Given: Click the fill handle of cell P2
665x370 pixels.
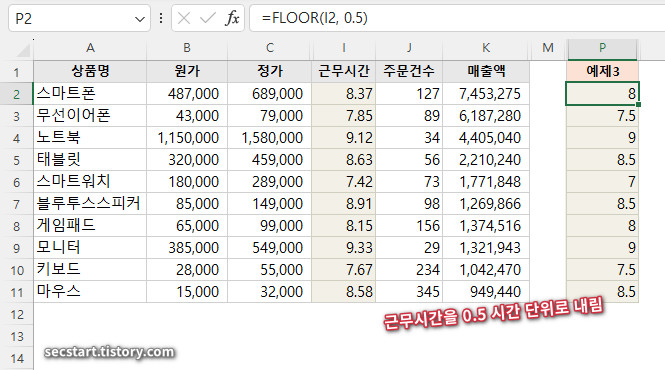Looking at the screenshot, I should [638, 104].
